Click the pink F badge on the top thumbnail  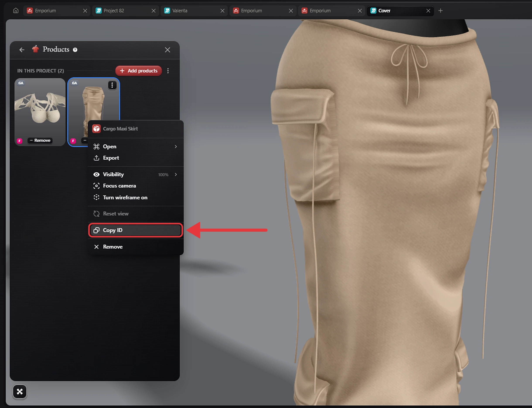click(19, 141)
